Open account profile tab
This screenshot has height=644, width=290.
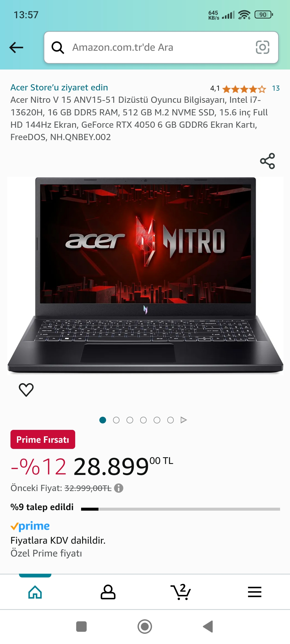tap(108, 592)
